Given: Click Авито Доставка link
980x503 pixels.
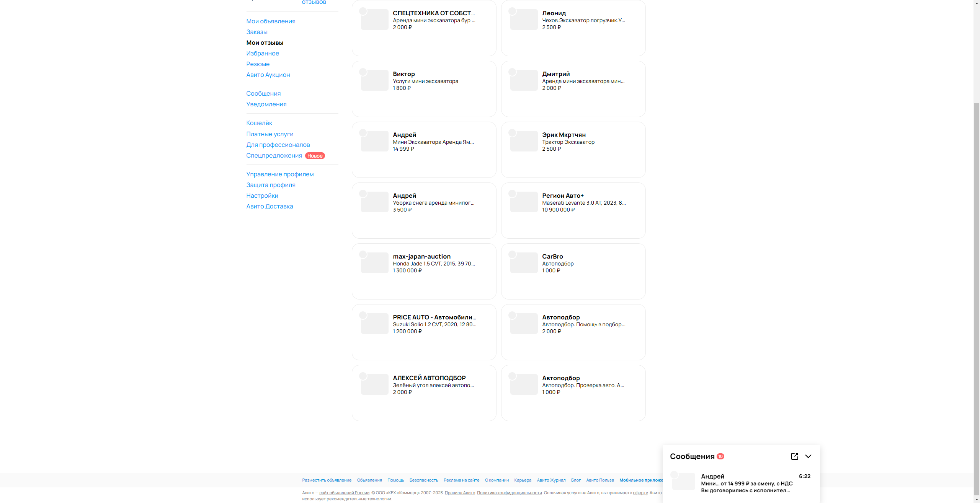Looking at the screenshot, I should tap(269, 206).
